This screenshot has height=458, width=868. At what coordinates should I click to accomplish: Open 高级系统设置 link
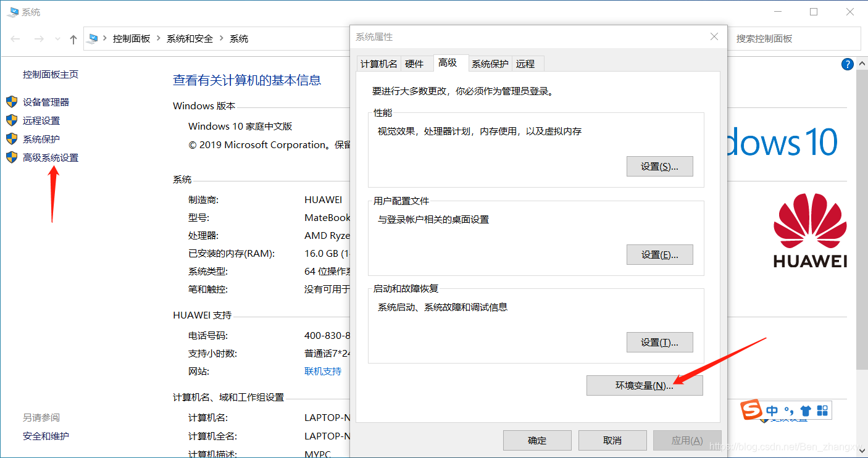pos(51,158)
